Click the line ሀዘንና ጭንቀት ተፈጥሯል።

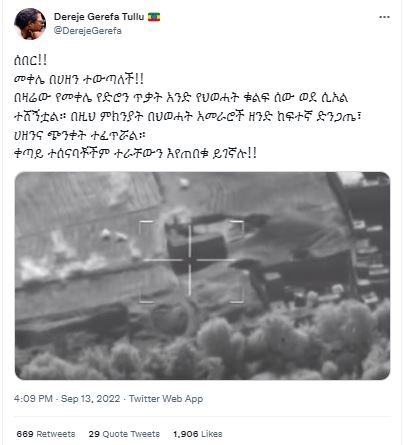(x=80, y=135)
